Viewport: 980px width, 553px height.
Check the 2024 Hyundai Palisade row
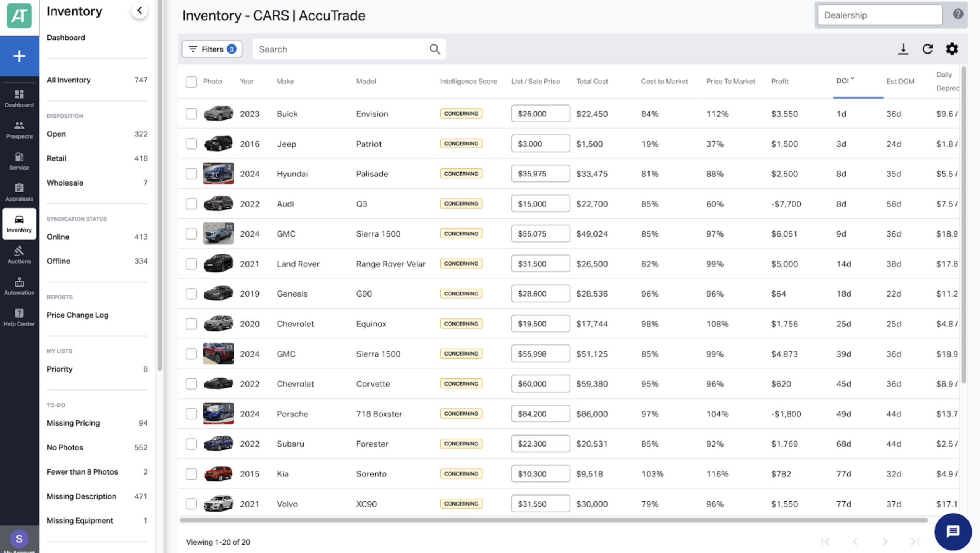[x=191, y=174]
